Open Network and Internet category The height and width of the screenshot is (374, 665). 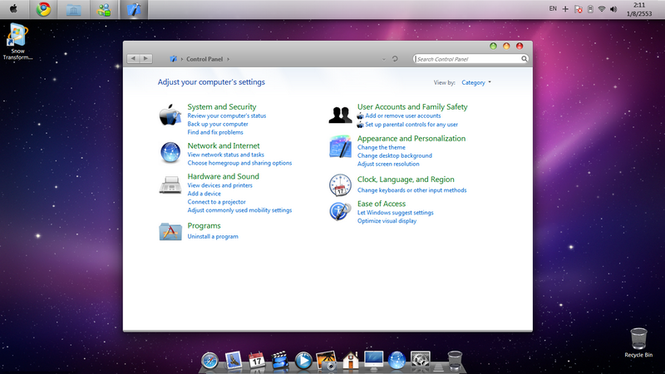224,146
